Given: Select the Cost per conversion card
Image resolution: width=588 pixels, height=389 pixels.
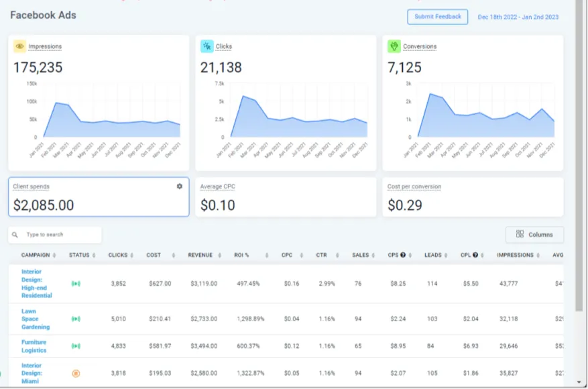Looking at the screenshot, I should click(473, 197).
